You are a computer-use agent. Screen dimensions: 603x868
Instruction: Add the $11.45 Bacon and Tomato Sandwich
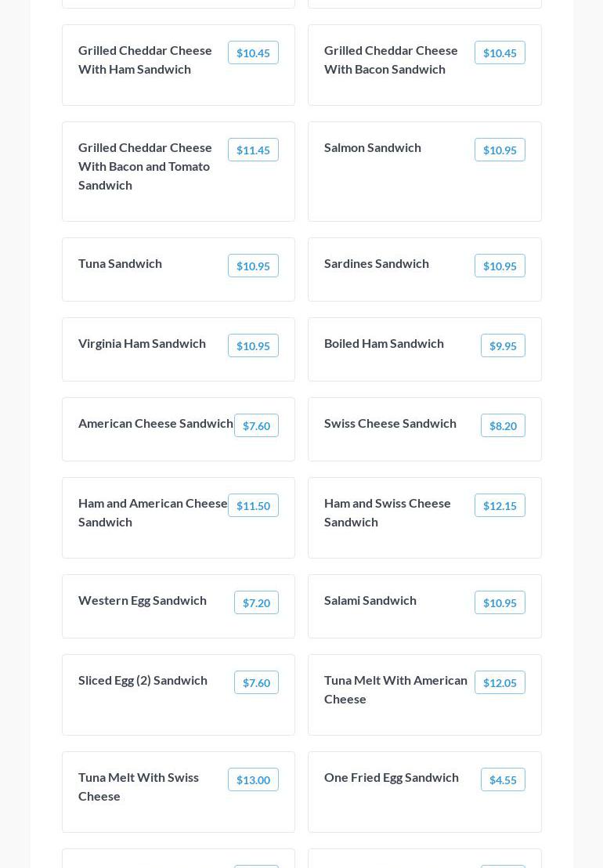[x=253, y=150]
